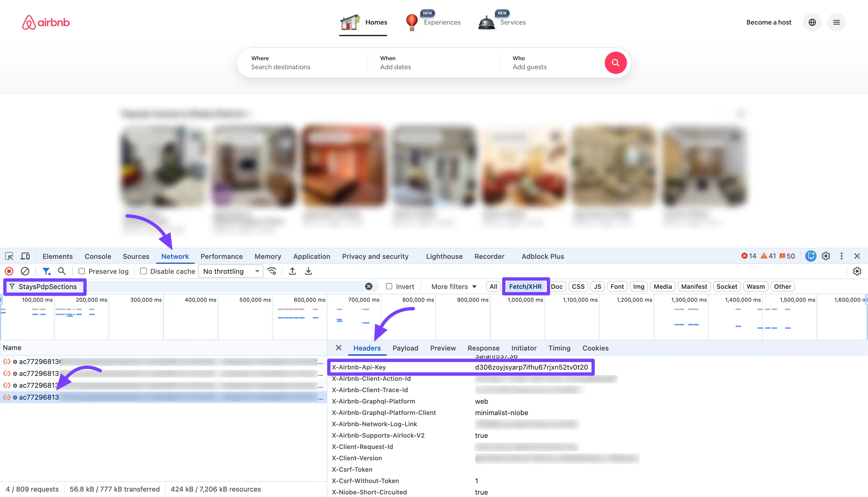Check the Disable cache option
868x497 pixels.
click(143, 271)
